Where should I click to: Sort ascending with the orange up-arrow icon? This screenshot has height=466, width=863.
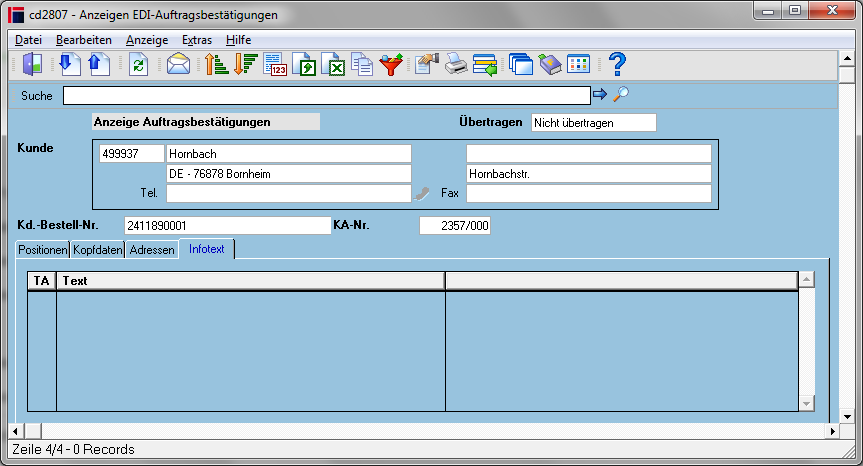pos(216,64)
